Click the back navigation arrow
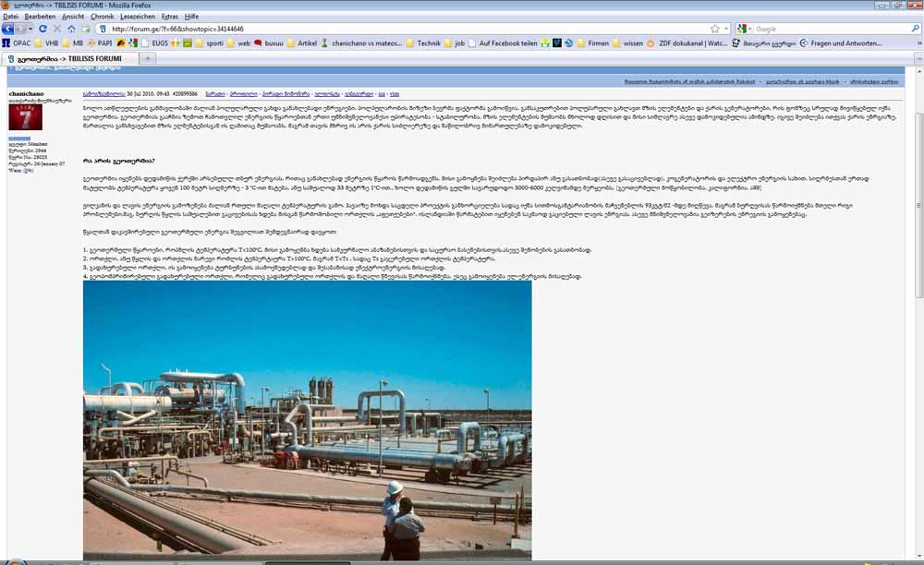Screen dimensions: 924x565 [9, 29]
